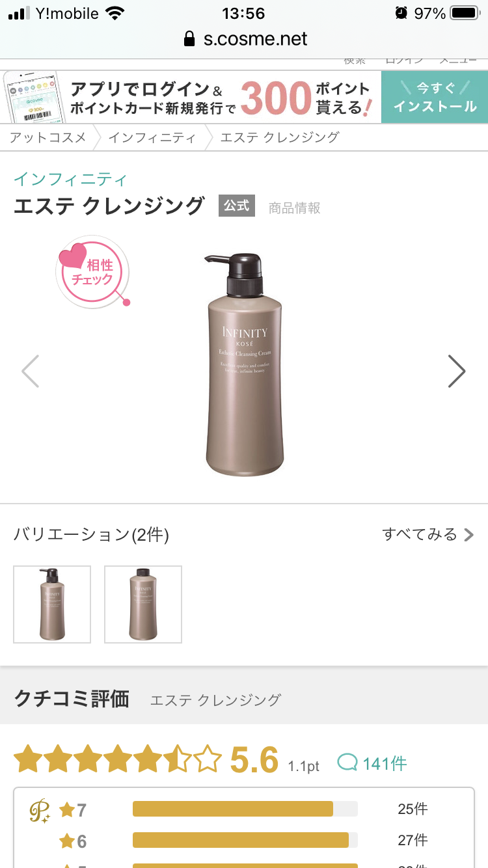Select the refill bottle variation thumbnail

143,604
